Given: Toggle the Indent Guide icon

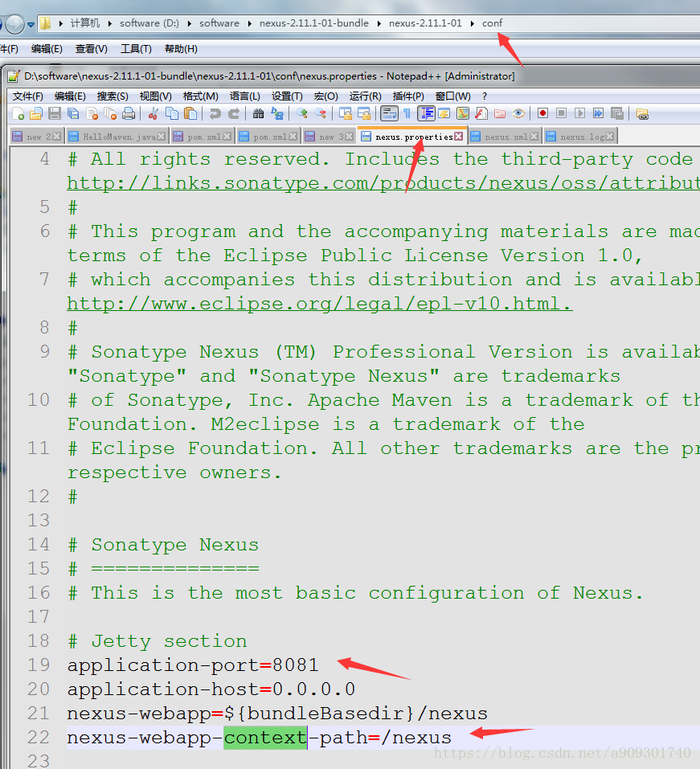Looking at the screenshot, I should tap(426, 114).
